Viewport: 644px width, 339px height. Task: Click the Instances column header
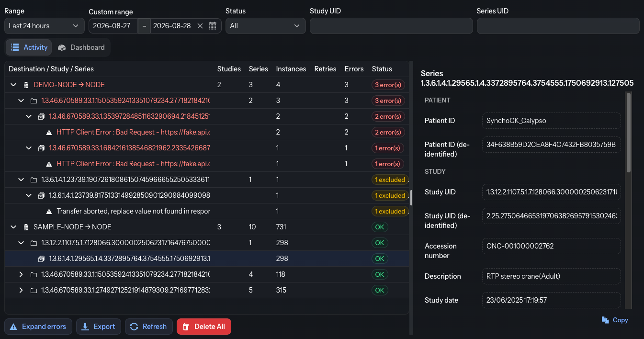click(291, 69)
